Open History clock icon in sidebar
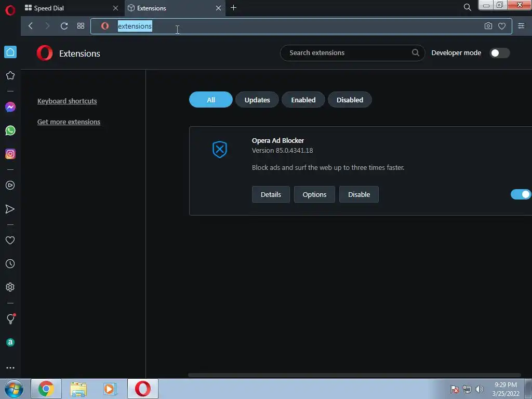The image size is (532, 399). click(10, 263)
